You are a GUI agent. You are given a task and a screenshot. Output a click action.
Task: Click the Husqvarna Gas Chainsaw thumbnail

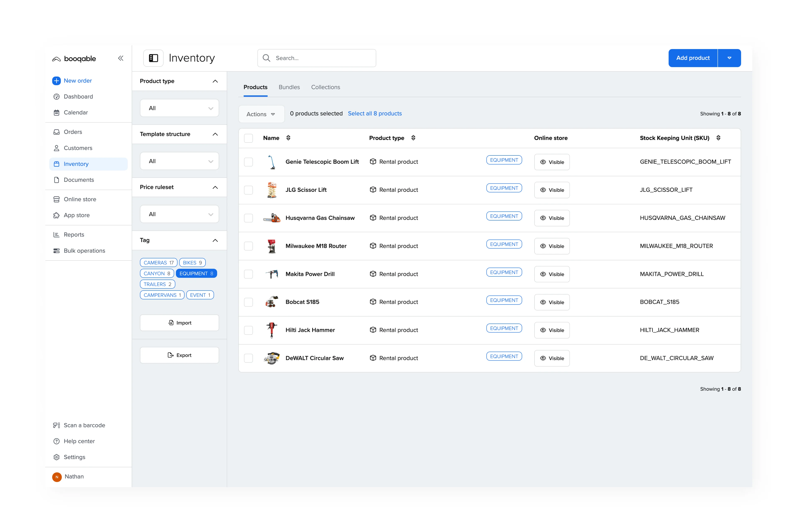[x=271, y=218]
